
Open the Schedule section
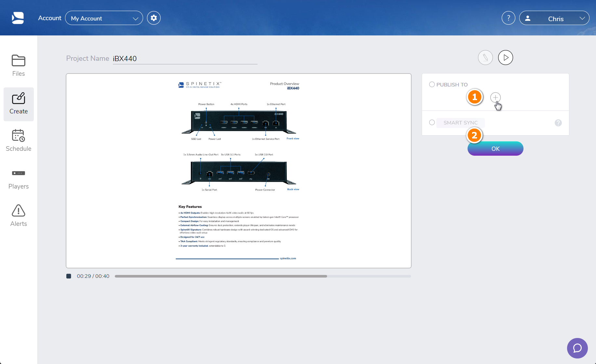[x=19, y=141]
